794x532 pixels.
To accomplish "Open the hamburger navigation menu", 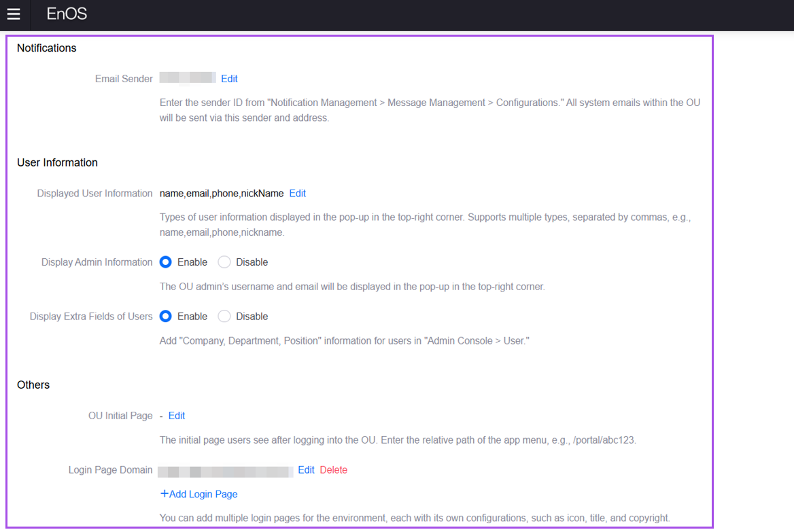I will (x=14, y=14).
